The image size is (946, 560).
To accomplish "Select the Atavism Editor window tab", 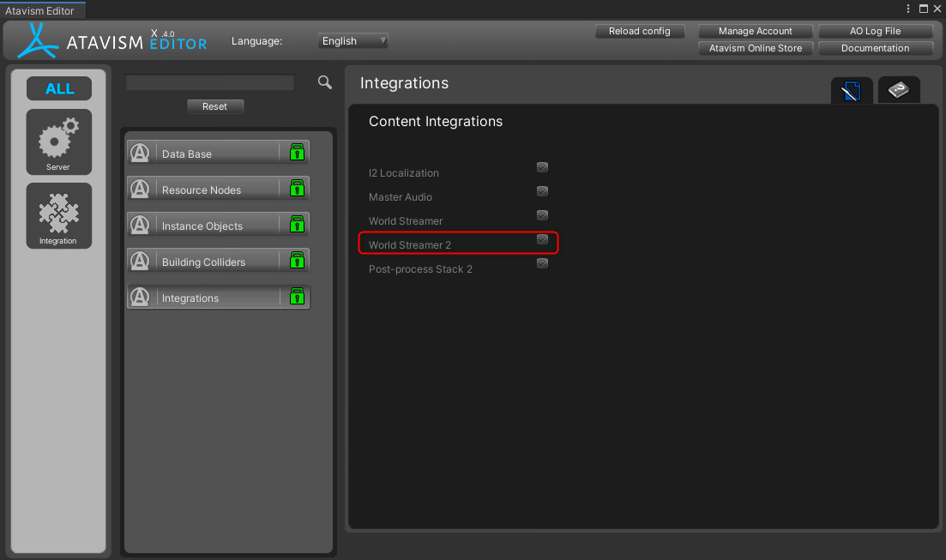I will point(40,10).
